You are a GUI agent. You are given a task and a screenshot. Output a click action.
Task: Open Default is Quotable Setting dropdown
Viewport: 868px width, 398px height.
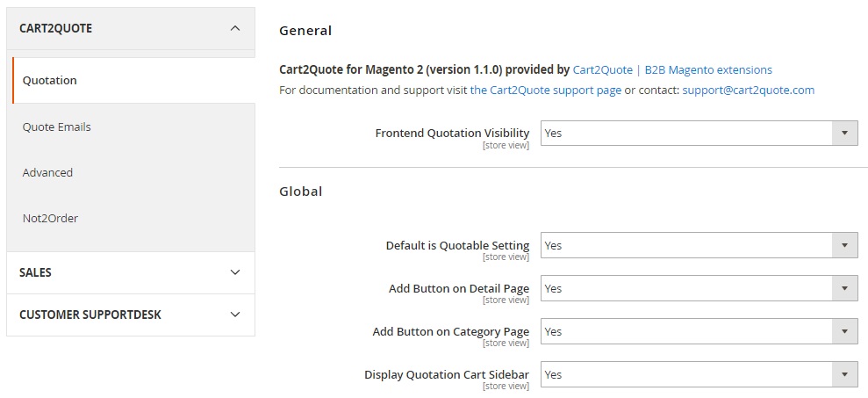click(x=699, y=245)
